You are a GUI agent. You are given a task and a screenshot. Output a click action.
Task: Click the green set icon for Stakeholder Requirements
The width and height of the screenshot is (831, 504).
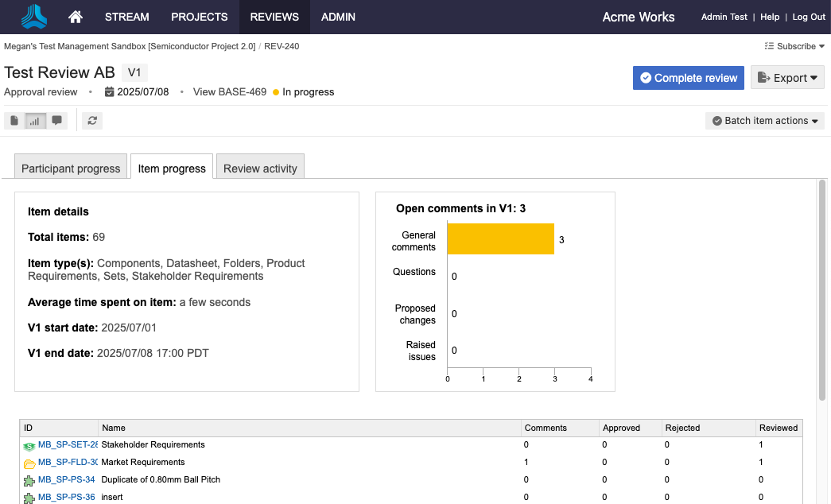[x=29, y=445]
